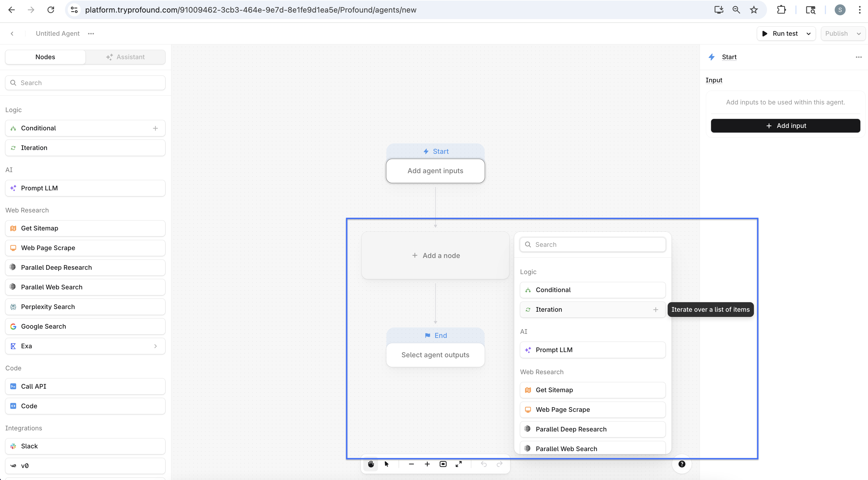Open Run test dropdown arrow
The height and width of the screenshot is (480, 868).
[x=808, y=34]
